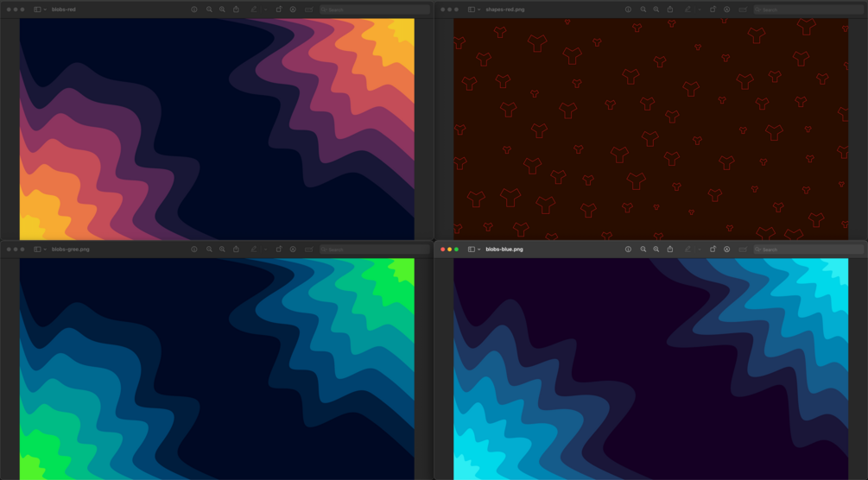Screen dimensions: 868x480
Task: Share the blobs-red image
Action: tap(236, 9)
